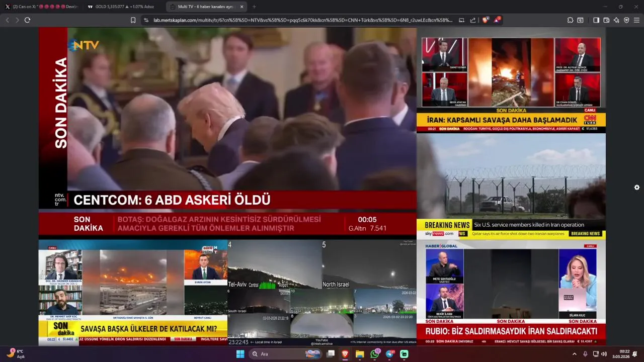Click the taskbar search box 'Ara'
This screenshot has width=644, height=362.
pos(286,354)
